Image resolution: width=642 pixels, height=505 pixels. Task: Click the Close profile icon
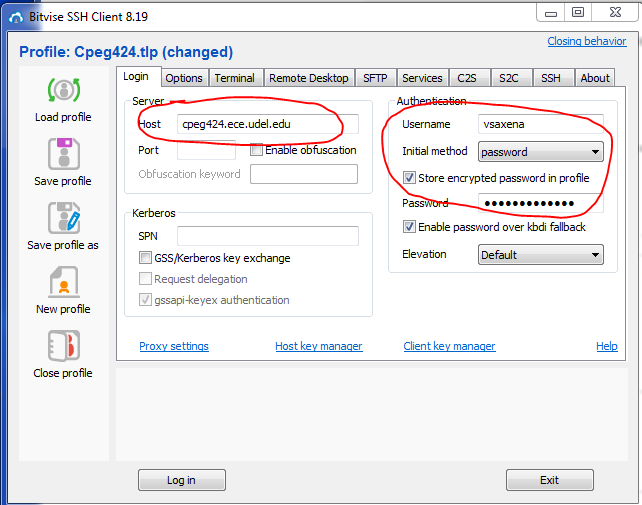64,346
